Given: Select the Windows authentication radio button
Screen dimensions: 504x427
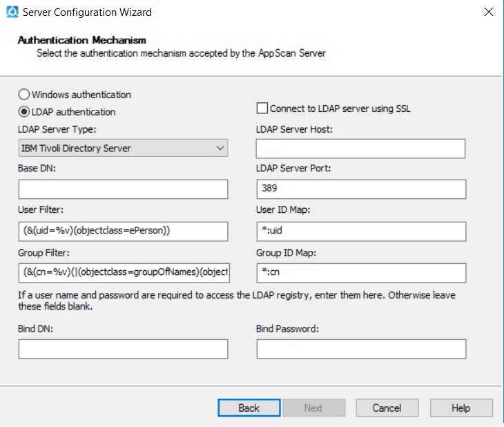Looking at the screenshot, I should click(24, 95).
